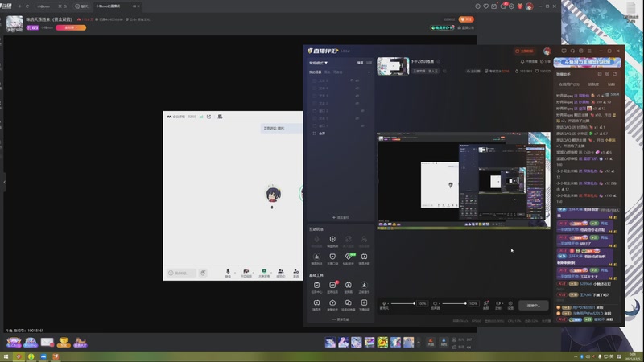Click the start-broadcast reminder bell

529,61
